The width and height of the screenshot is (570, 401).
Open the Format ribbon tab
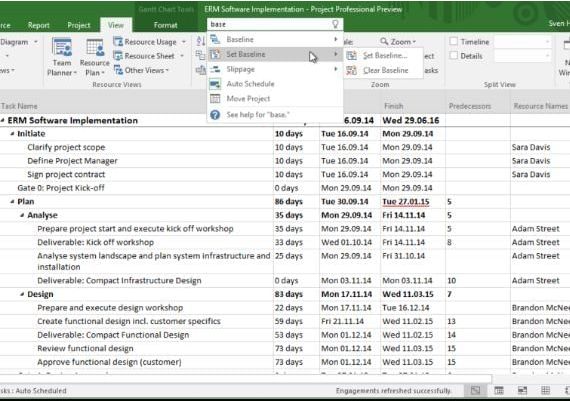pos(165,25)
